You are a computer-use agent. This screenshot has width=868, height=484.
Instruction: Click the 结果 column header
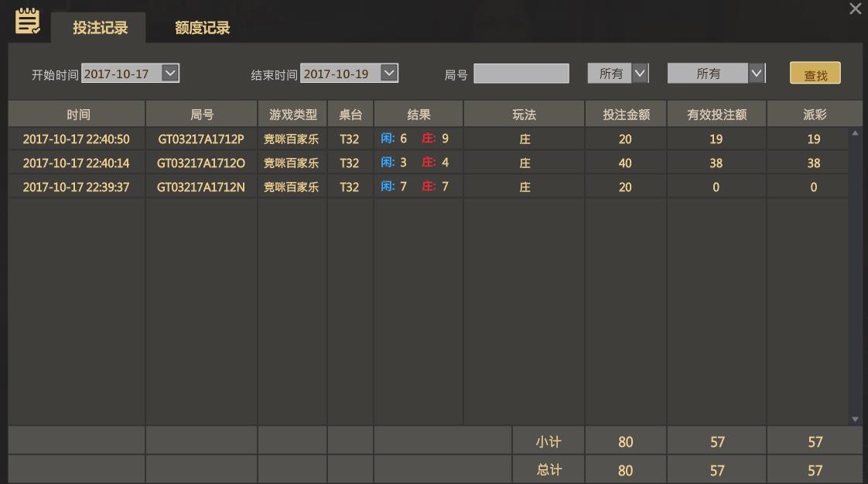(419, 115)
